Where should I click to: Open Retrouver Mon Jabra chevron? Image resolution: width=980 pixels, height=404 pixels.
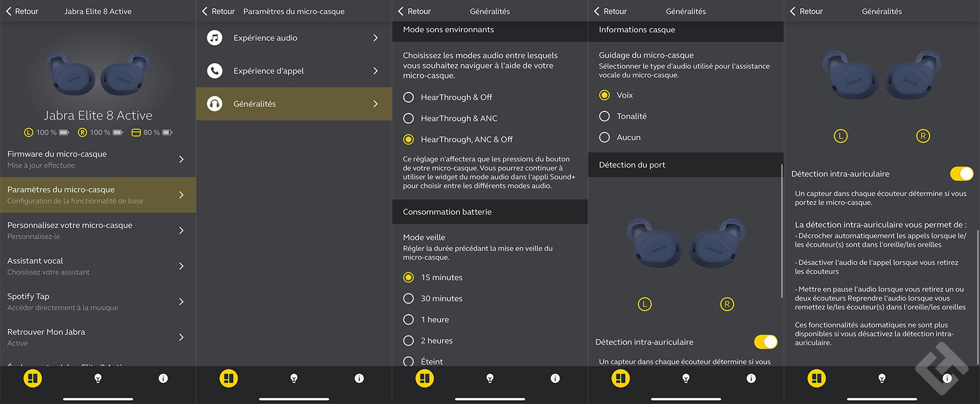[181, 337]
